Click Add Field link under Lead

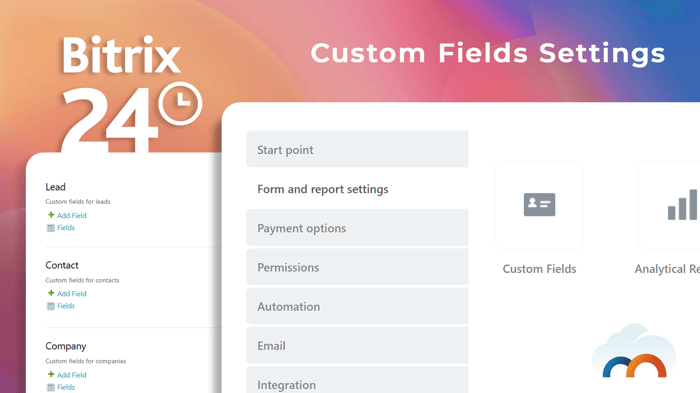tap(72, 215)
